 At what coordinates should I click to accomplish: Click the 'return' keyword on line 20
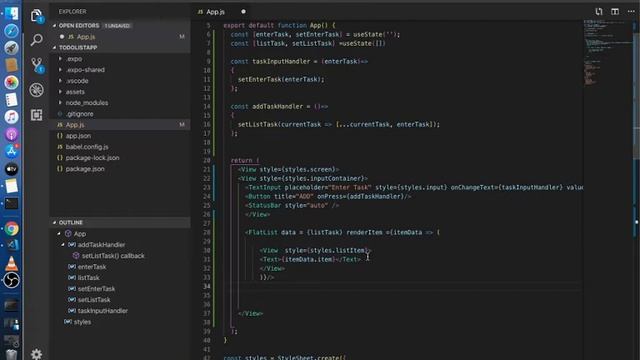pos(242,160)
